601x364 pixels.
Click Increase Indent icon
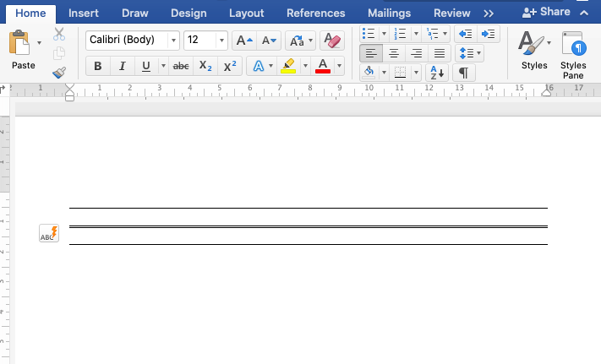pos(489,34)
